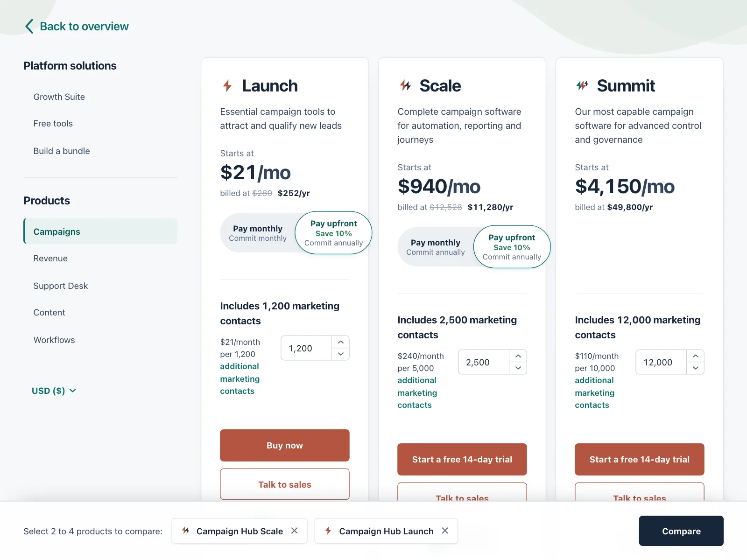Click the Campaign Hub Scale comparison chip

pos(240,531)
